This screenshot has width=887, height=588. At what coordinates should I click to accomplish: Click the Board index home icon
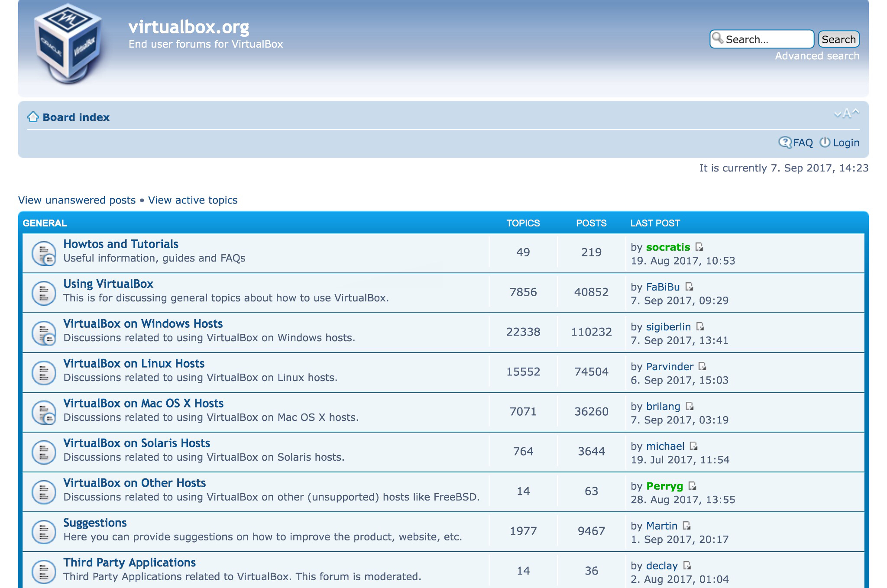pos(33,117)
